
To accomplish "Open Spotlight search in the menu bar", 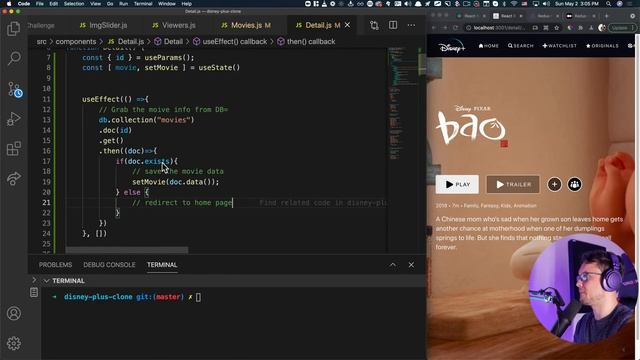I will click(x=609, y=4).
